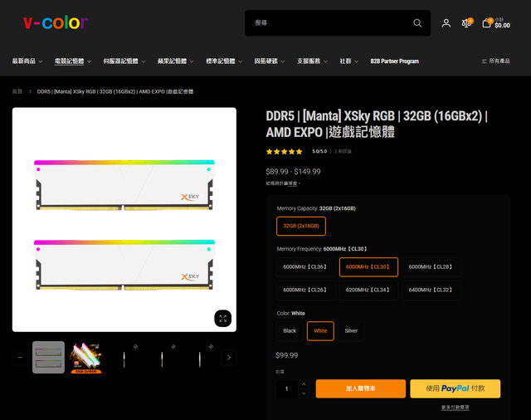Viewport: 531px width, 420px height.
Task: Open the user account icon
Action: [x=446, y=23]
